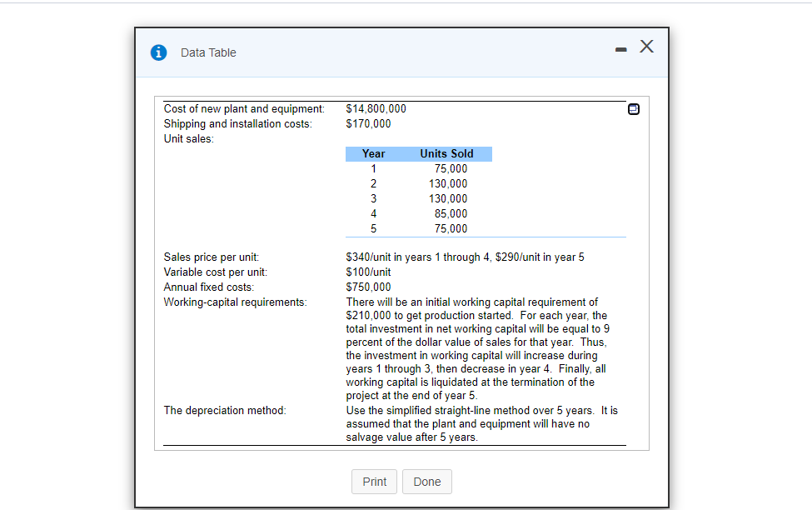Viewport: 812px width, 510px height.
Task: Click the Done button
Action: click(x=426, y=482)
